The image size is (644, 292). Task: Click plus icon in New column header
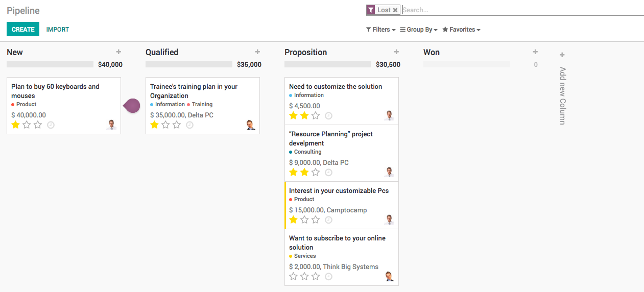[118, 52]
